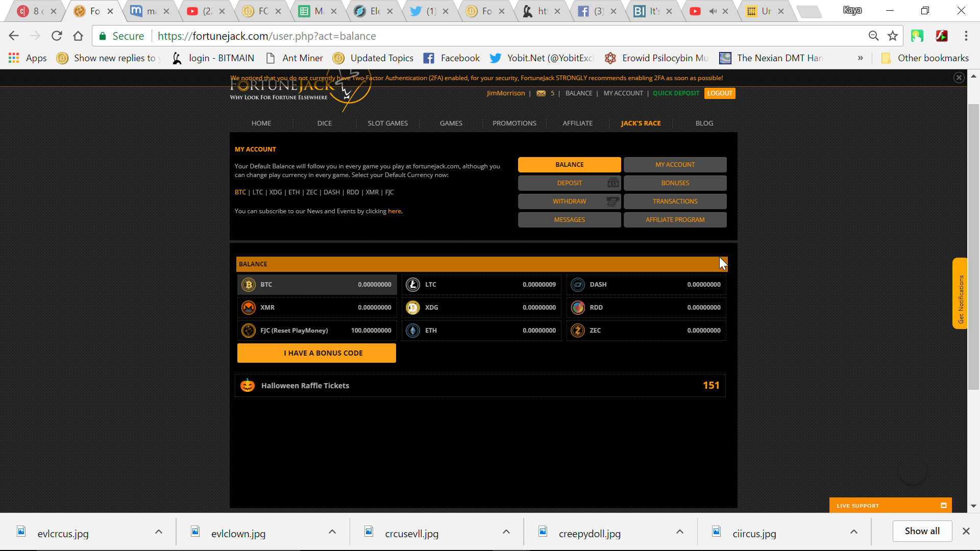Click the JimMorrison username link
The image size is (980, 551).
506,93
